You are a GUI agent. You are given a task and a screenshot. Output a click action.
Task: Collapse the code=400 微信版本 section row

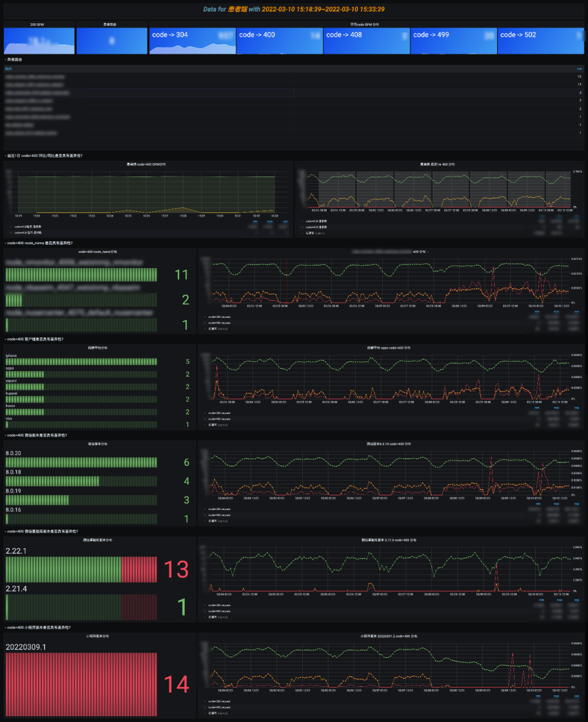point(36,435)
